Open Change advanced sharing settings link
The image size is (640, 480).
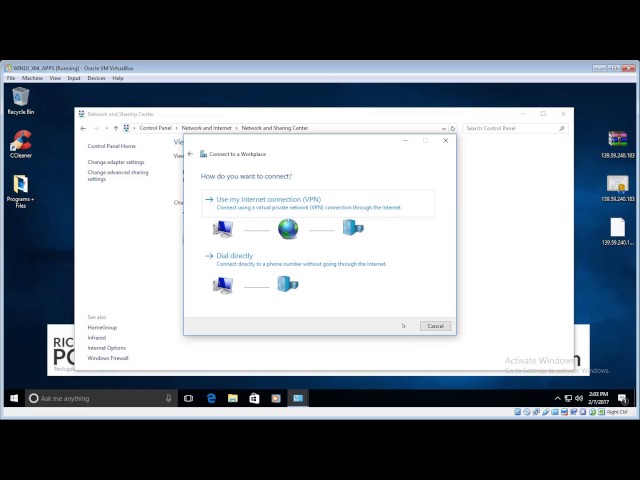(118, 176)
